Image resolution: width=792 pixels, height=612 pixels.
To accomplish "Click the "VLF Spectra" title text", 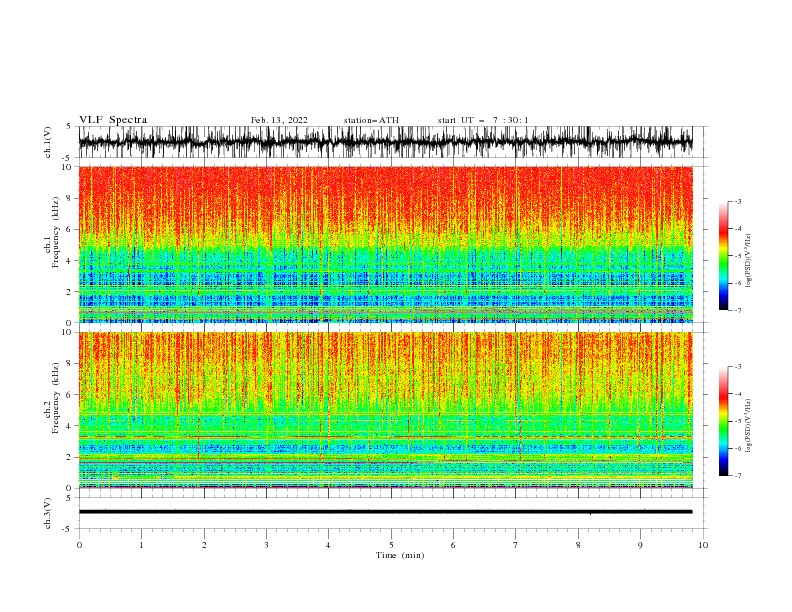I will [113, 120].
